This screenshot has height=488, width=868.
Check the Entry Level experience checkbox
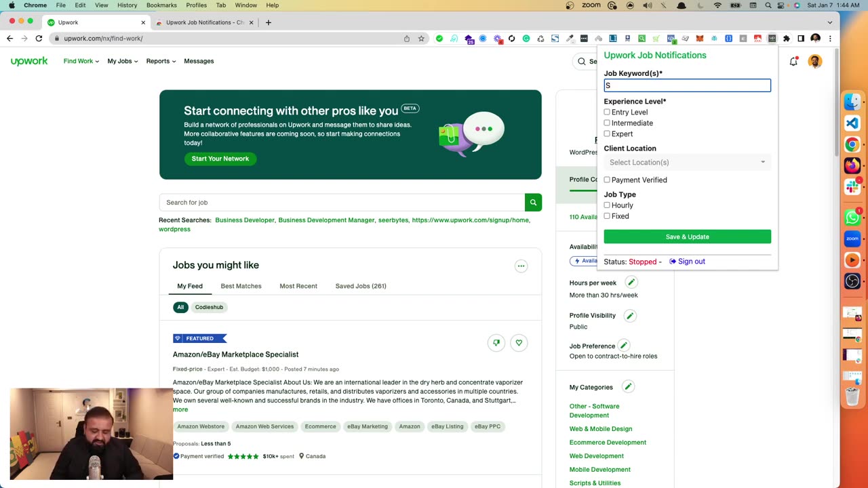coord(607,112)
